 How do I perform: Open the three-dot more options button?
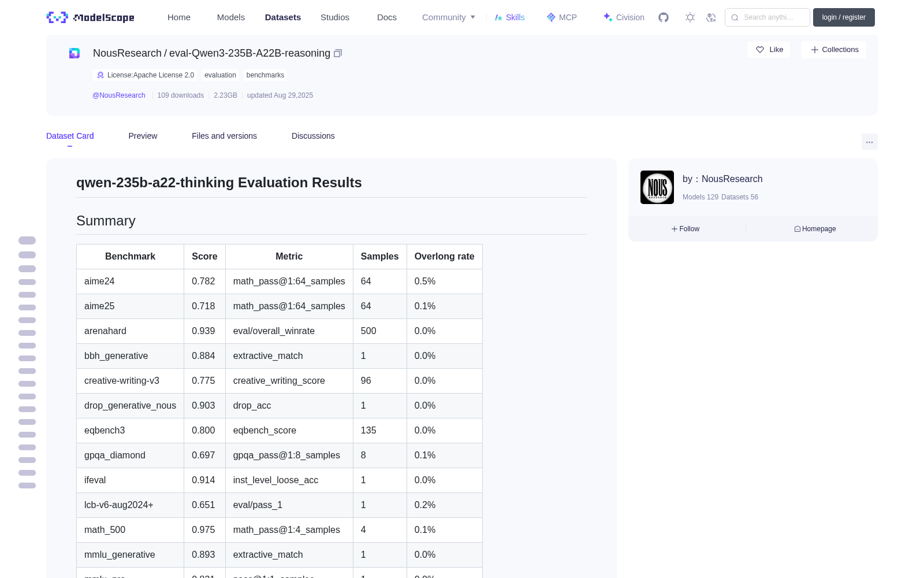(869, 142)
